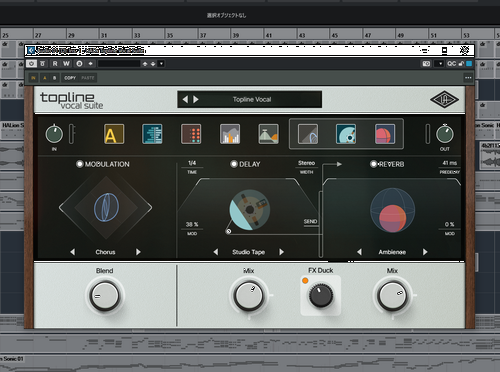Select next modulation type right of Chorus
500x372 pixels.
(138, 252)
